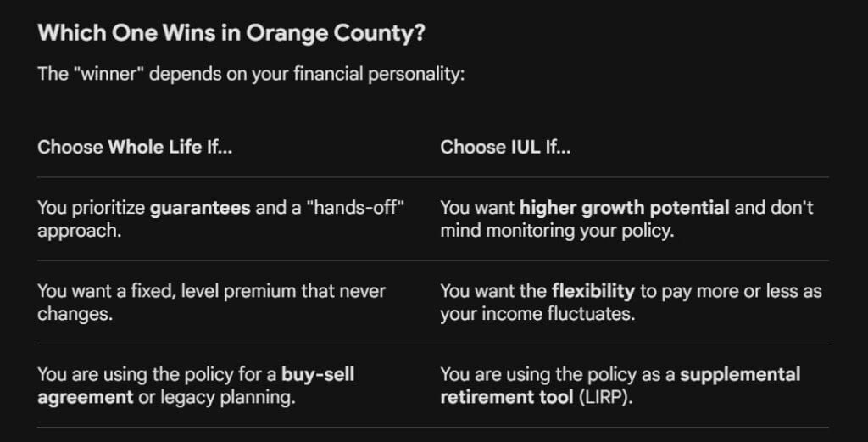The image size is (868, 442).
Task: Click the bold 'buy-sell' text
Action: (x=319, y=374)
